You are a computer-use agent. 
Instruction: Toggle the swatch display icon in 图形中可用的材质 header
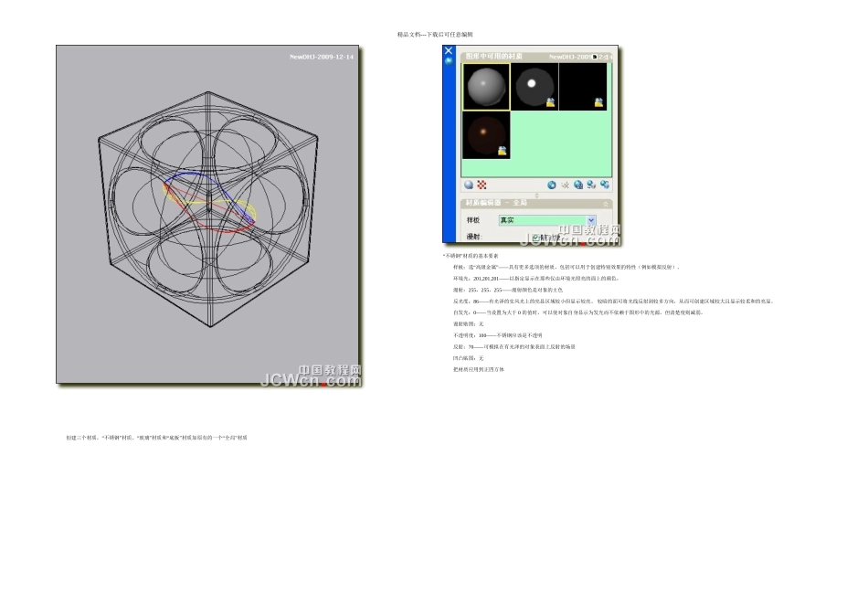(595, 57)
